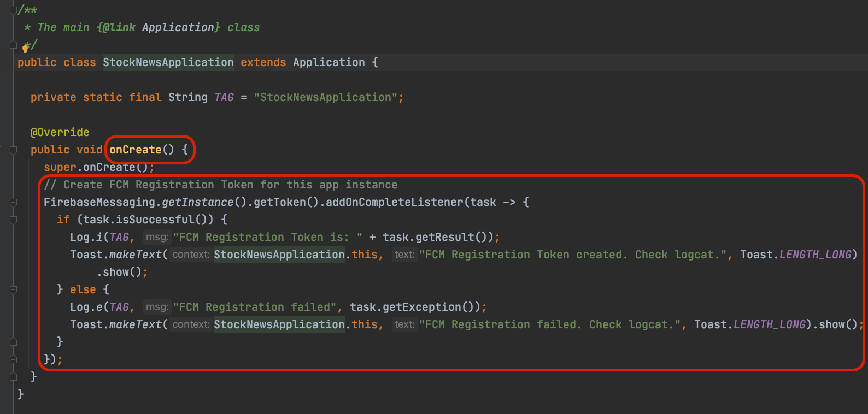Click the "msg:" hint on Log.i line
This screenshot has width=868, height=414.
157,237
